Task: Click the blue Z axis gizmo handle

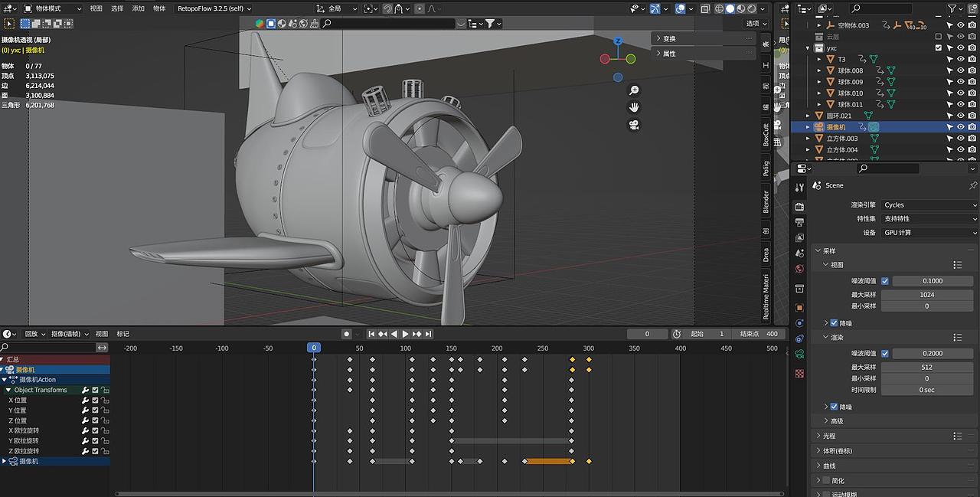Action: coord(618,41)
